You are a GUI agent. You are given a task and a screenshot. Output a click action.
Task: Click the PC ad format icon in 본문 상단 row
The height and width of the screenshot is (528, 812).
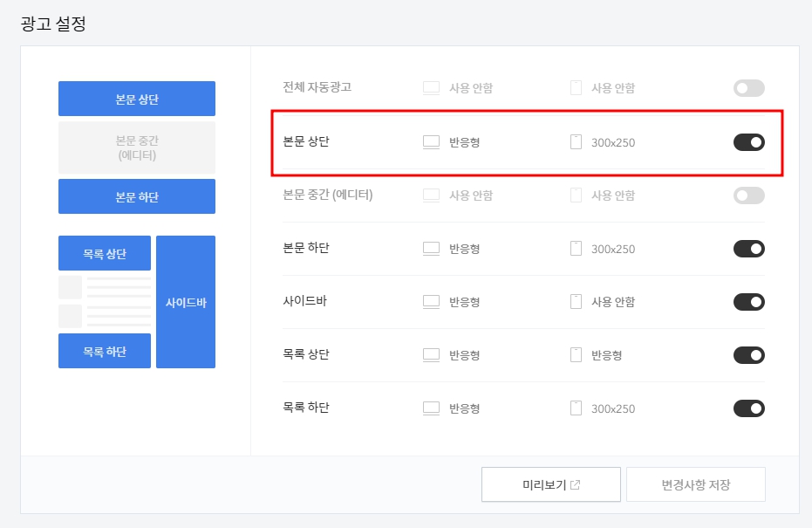point(431,141)
